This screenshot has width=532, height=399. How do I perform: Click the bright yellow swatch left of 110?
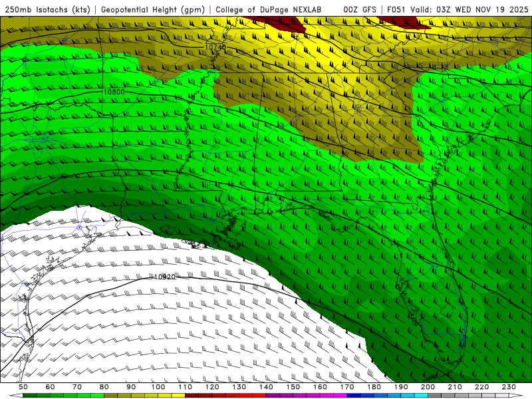178,396
